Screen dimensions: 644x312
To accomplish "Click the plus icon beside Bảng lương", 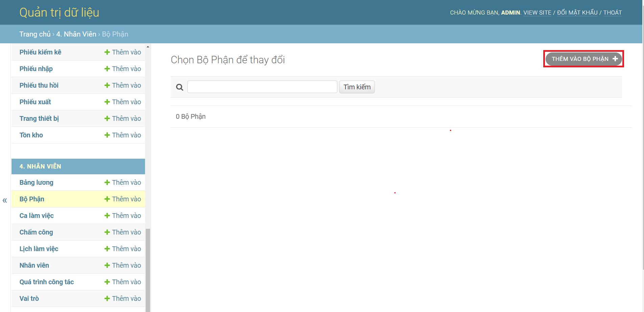I will [x=107, y=182].
